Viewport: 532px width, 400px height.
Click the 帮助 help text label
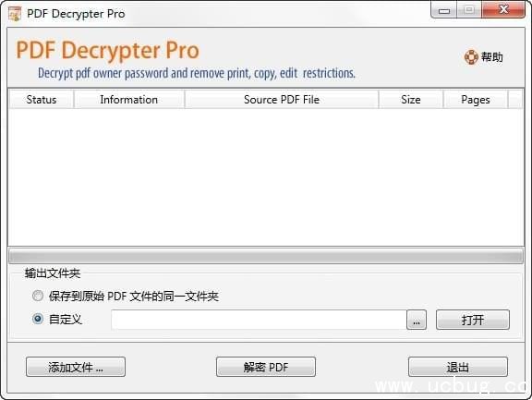coord(491,57)
